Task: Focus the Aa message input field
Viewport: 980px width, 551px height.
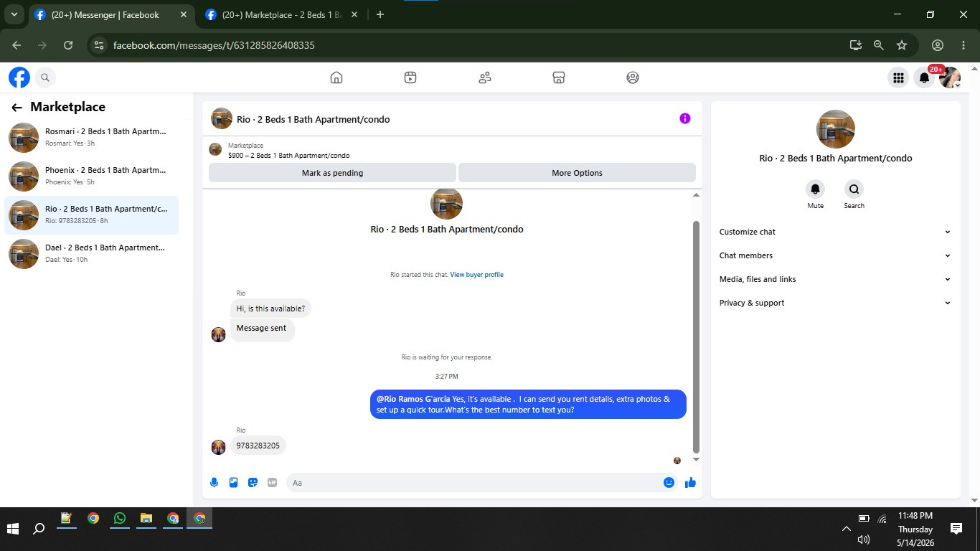Action: click(473, 483)
